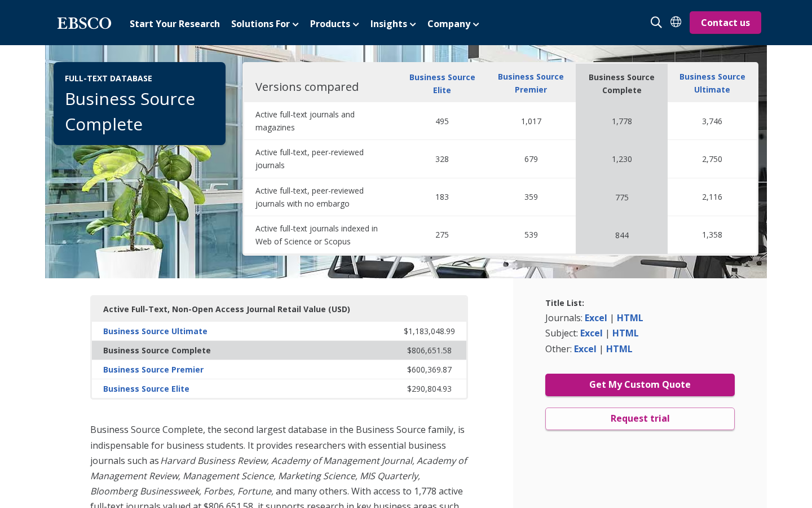The width and height of the screenshot is (812, 508).
Task: Select the value 2,116 in Ultimate column
Action: pos(712,197)
